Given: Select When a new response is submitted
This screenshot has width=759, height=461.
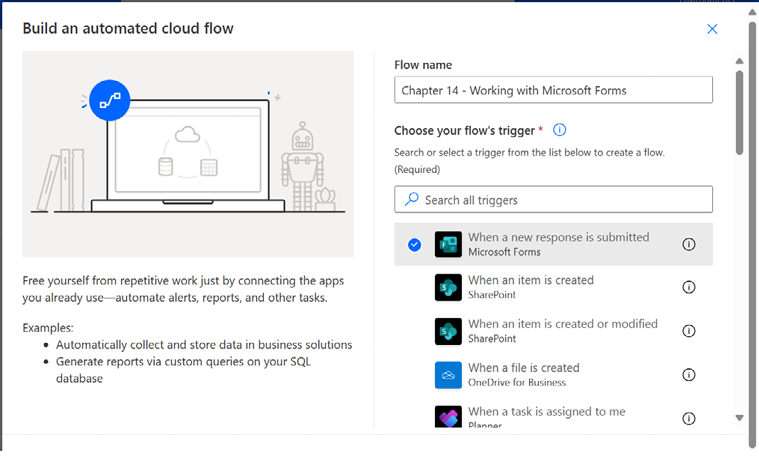Looking at the screenshot, I should point(553,244).
